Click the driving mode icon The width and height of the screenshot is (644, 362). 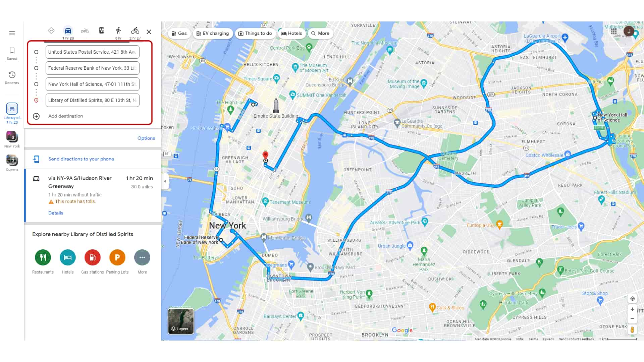tap(68, 31)
